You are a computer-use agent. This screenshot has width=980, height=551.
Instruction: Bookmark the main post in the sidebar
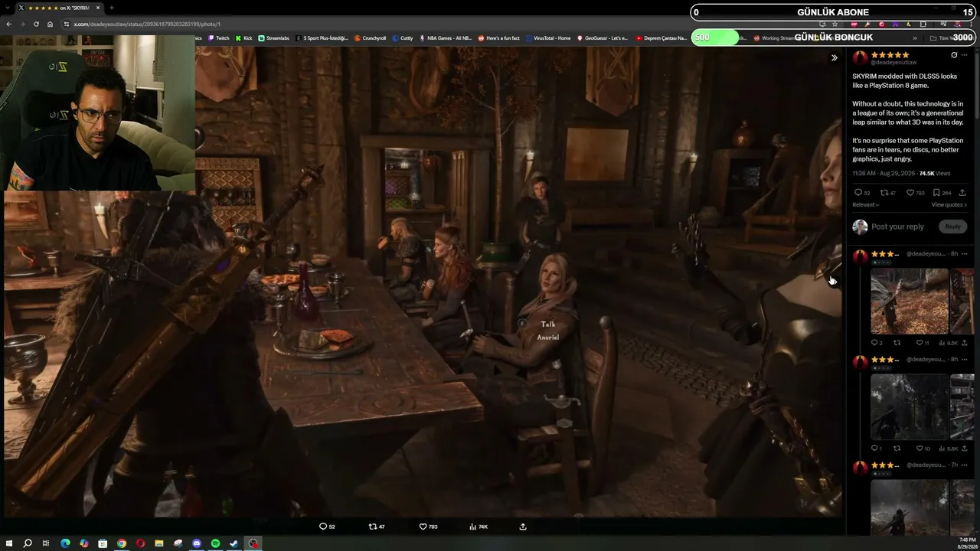(x=936, y=193)
